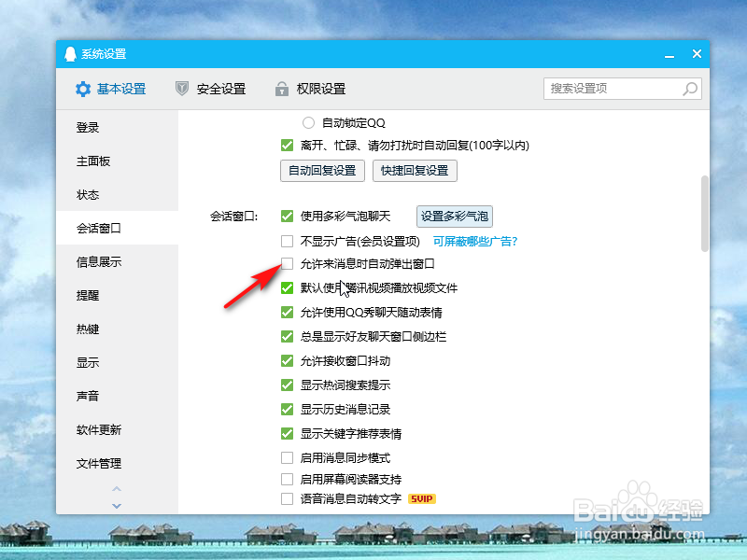Screen dimensions: 747x560
Task: Uncheck 显示历史消息记录 checkbox
Action: (287, 409)
